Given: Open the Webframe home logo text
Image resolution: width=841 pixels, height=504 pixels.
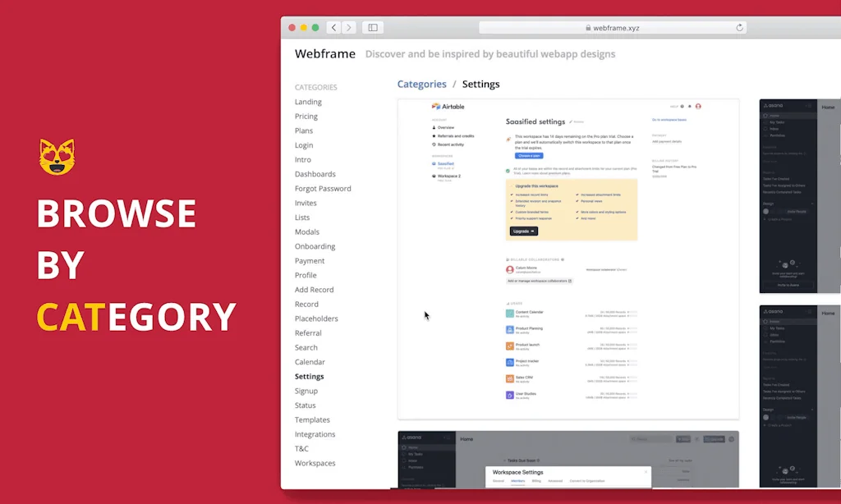Looking at the screenshot, I should pos(325,53).
